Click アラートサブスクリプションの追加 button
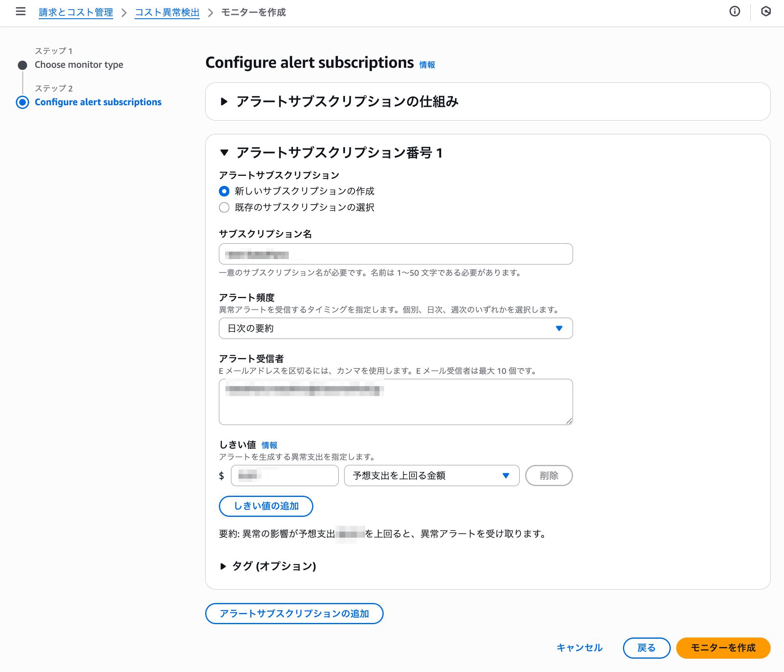This screenshot has height=672, width=784. click(294, 614)
